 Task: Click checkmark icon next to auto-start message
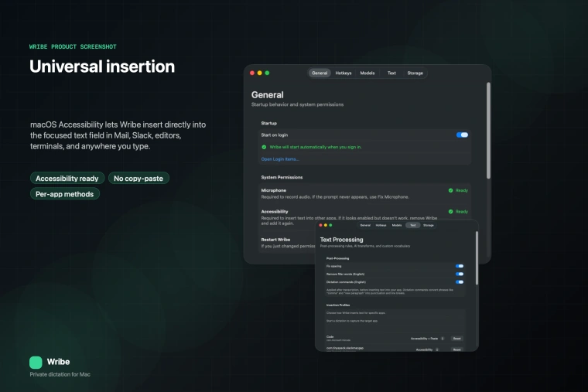(264, 146)
